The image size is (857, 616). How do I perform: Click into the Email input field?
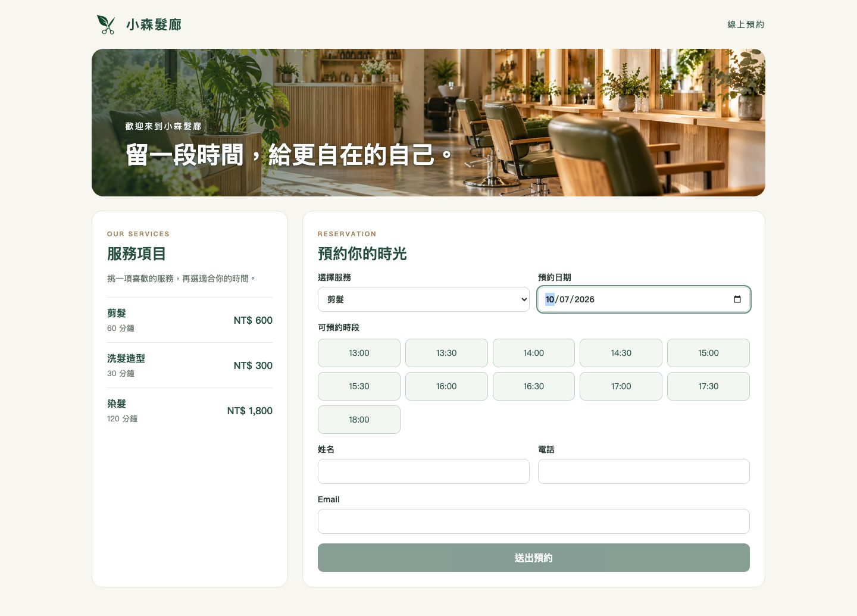pyautogui.click(x=534, y=521)
